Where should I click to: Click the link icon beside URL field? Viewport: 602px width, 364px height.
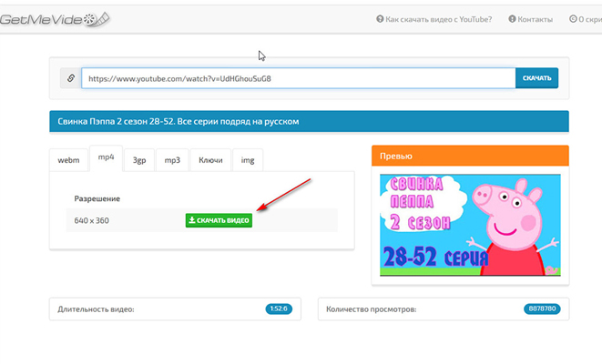click(71, 78)
